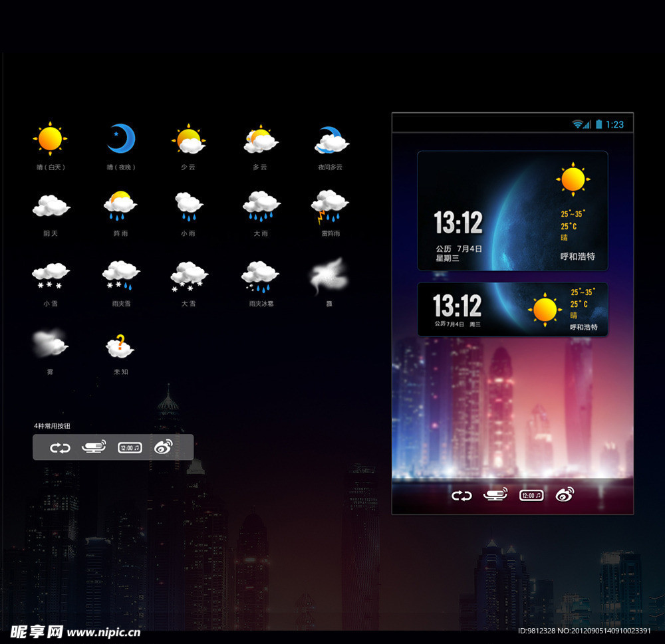Click the 12:00 alarm clock icon in 4种常用按钮 bar

pos(130,448)
